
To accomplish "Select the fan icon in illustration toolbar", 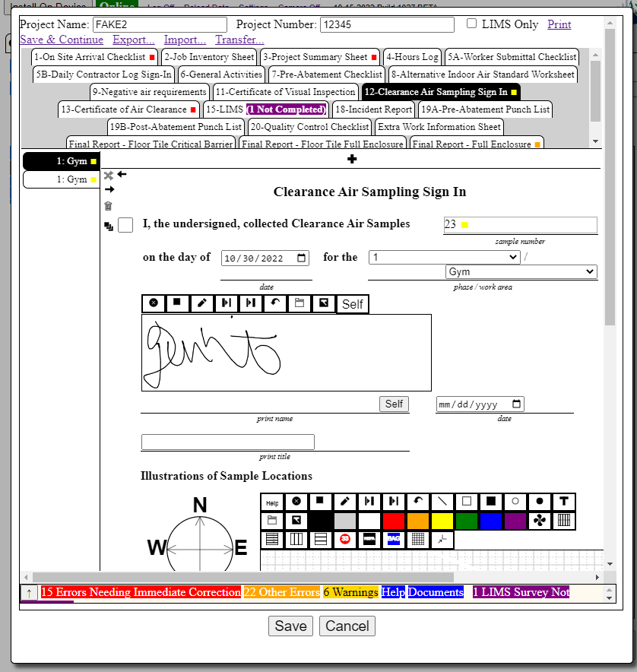I will 539,521.
